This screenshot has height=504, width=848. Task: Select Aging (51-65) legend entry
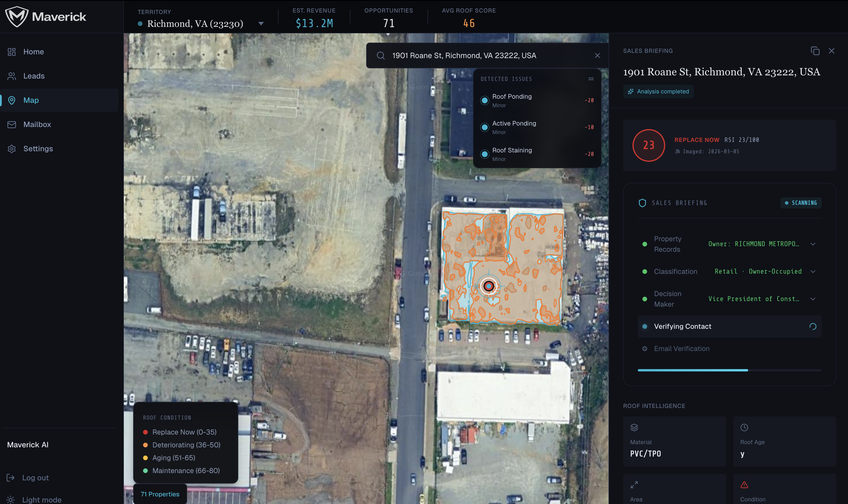pyautogui.click(x=169, y=458)
